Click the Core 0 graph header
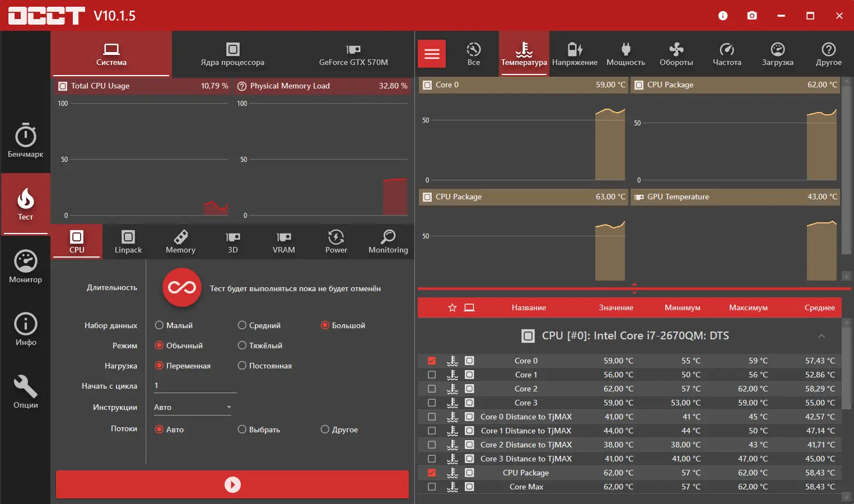This screenshot has width=854, height=504. 523,85
